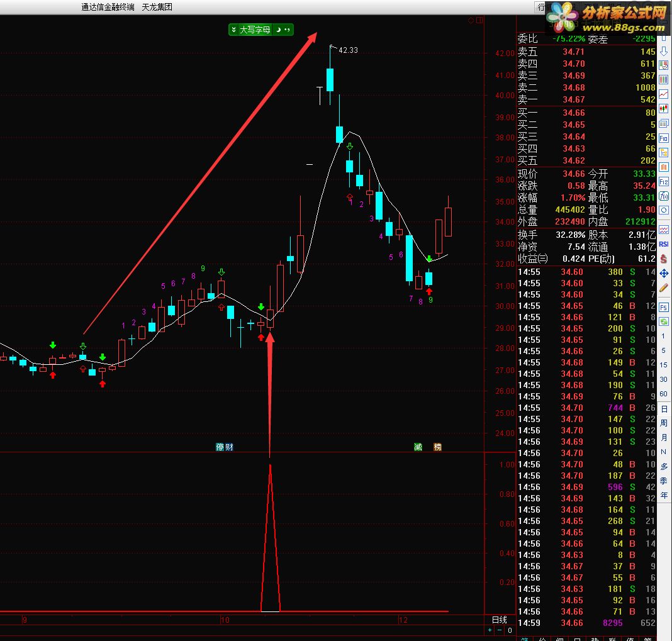
Task: Switch to the 30-minute period
Action: (x=663, y=379)
